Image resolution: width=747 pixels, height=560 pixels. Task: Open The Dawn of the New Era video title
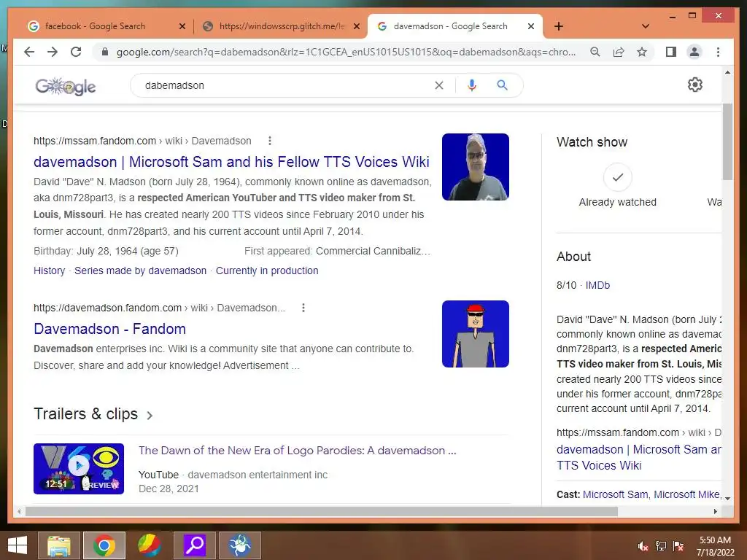point(298,451)
